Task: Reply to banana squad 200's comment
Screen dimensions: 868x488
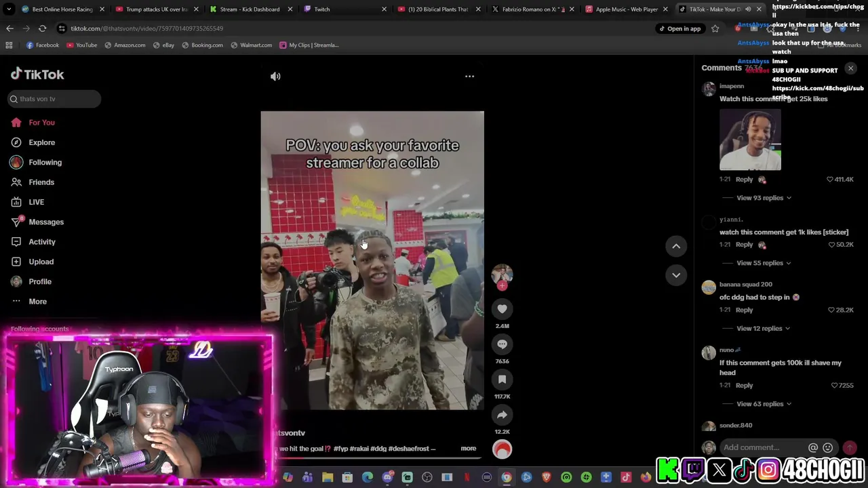Action: click(744, 310)
